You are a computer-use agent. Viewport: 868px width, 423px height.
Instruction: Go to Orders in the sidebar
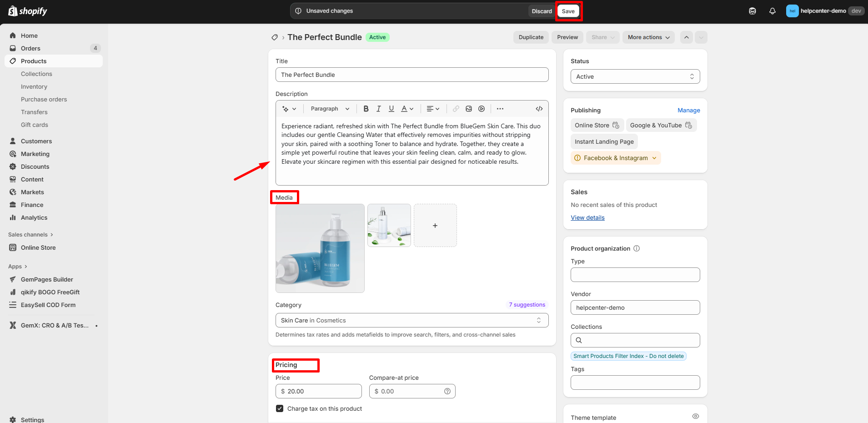[30, 48]
